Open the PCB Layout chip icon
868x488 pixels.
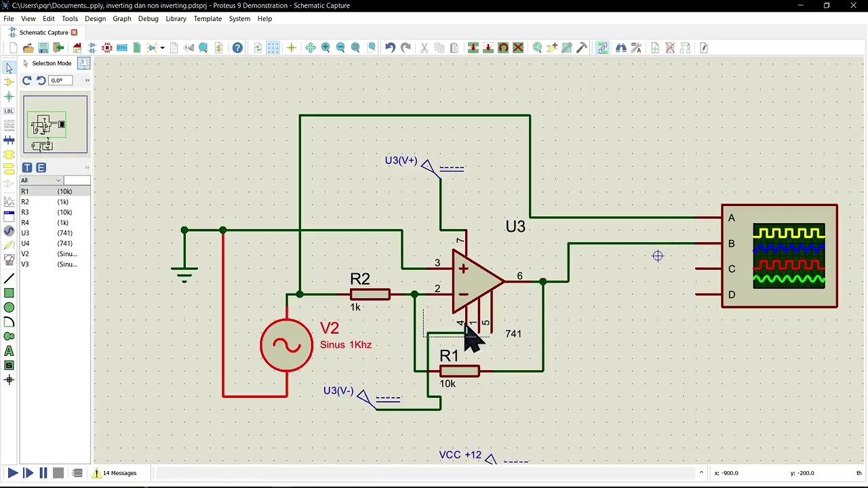tap(107, 47)
